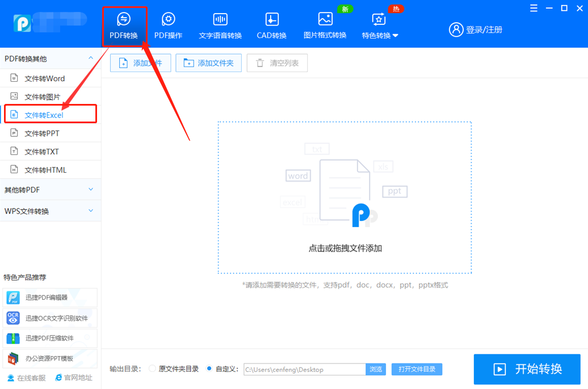The width and height of the screenshot is (588, 389).
Task: Click the output path input field
Action: coord(304,370)
